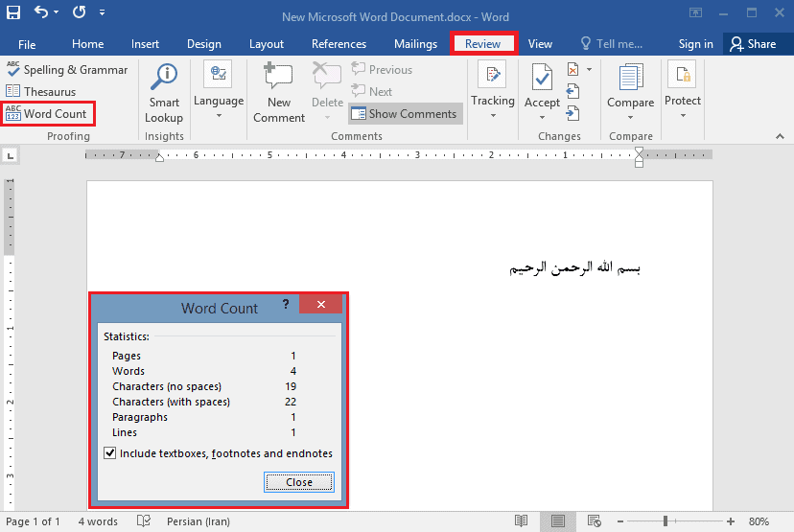This screenshot has width=794, height=532.
Task: Click the Save icon in quick access toolbar
Action: point(13,12)
